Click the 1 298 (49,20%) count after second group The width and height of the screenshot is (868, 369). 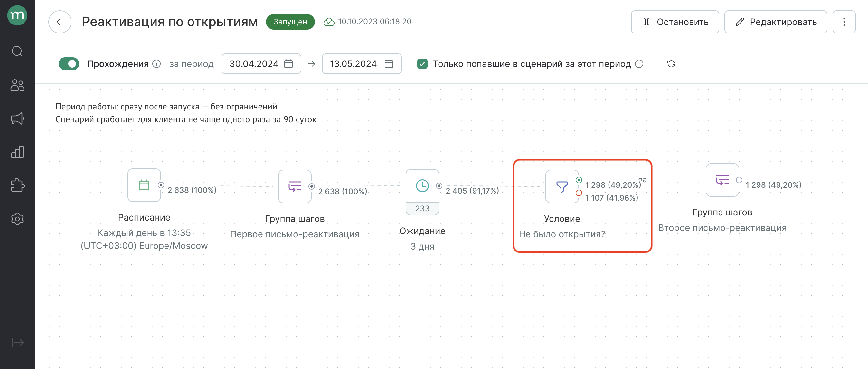tap(773, 185)
